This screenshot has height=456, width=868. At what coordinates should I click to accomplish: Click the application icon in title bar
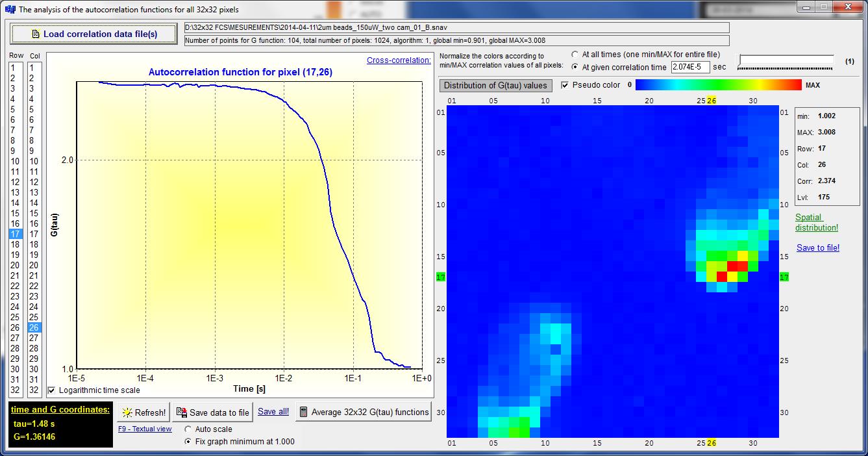9,10
